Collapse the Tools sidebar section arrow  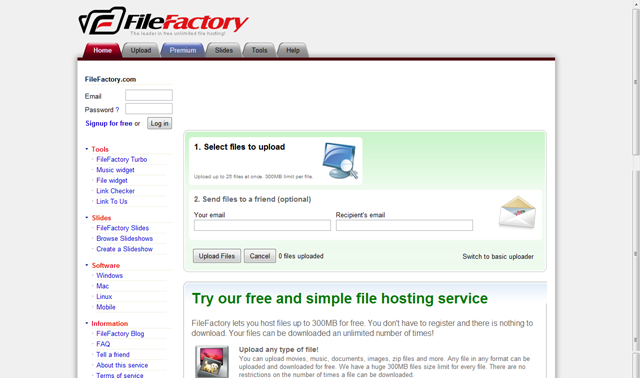click(87, 149)
